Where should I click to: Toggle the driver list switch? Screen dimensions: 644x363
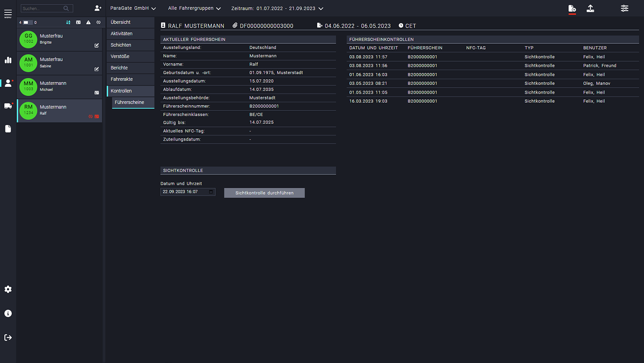click(x=28, y=22)
